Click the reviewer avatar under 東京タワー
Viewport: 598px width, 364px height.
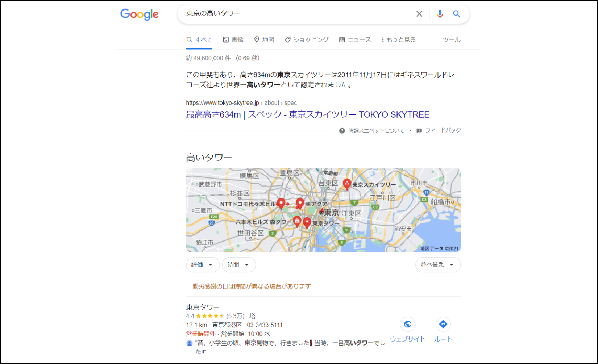coord(189,343)
